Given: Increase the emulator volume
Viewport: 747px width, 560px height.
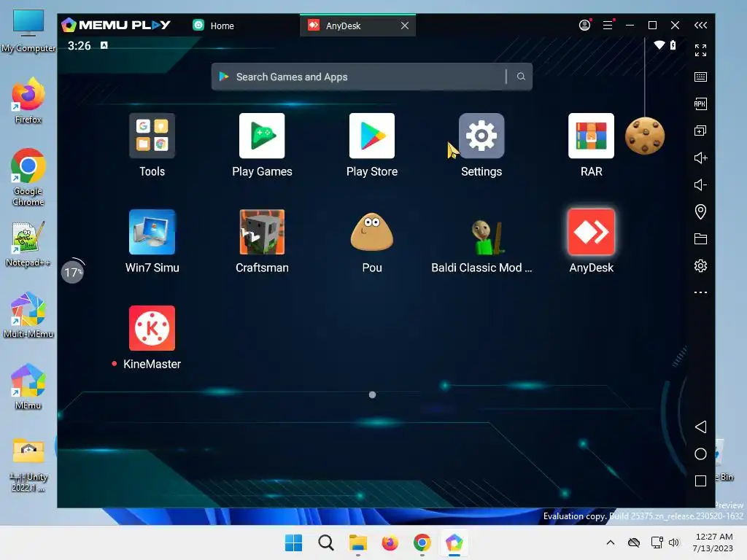Looking at the screenshot, I should [x=700, y=157].
